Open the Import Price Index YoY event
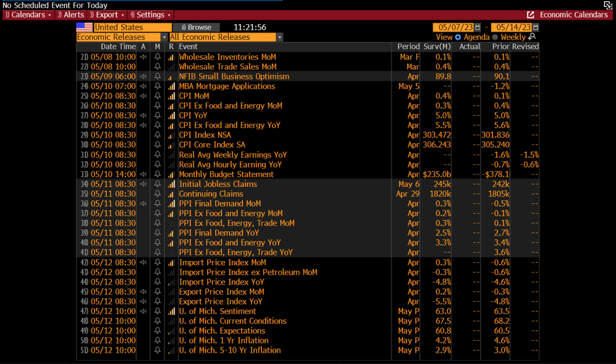Image resolution: width=616 pixels, height=364 pixels. pyautogui.click(x=221, y=282)
